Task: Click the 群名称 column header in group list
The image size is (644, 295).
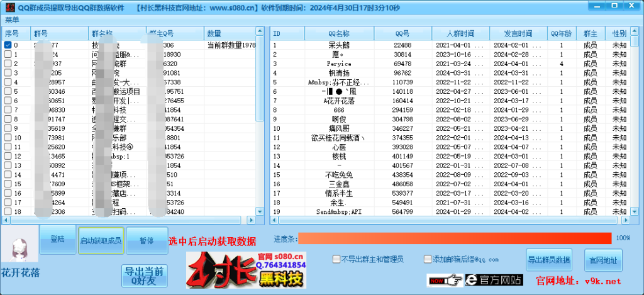Action: [102, 33]
